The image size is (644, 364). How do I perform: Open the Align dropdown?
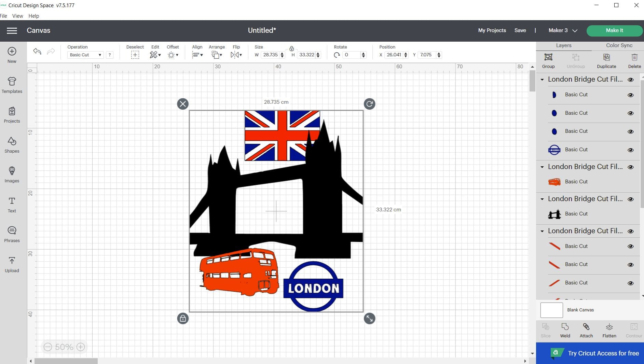coord(197,52)
